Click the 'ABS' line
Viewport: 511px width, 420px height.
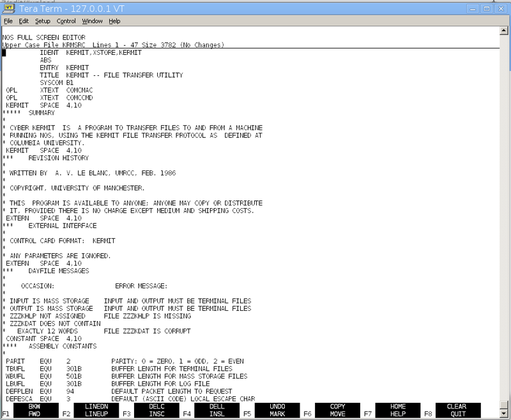pyautogui.click(x=45, y=60)
